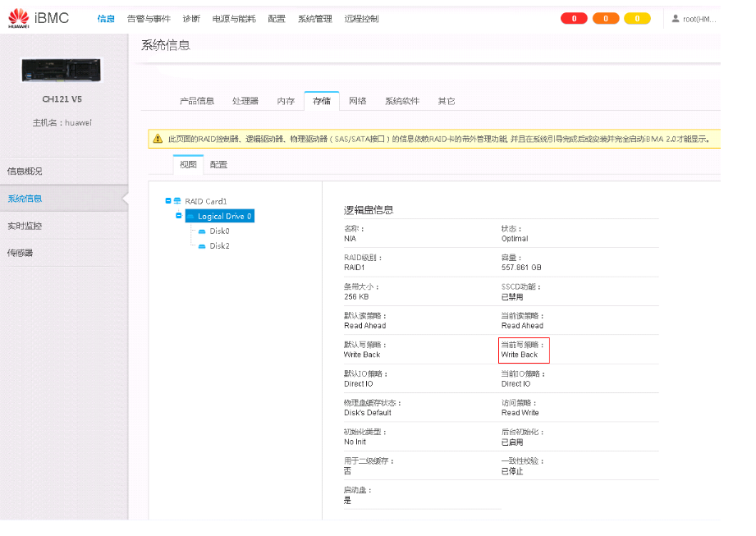Select the highlighted 当前写策略 Write Back field
This screenshot has width=756, height=536.
tap(523, 349)
